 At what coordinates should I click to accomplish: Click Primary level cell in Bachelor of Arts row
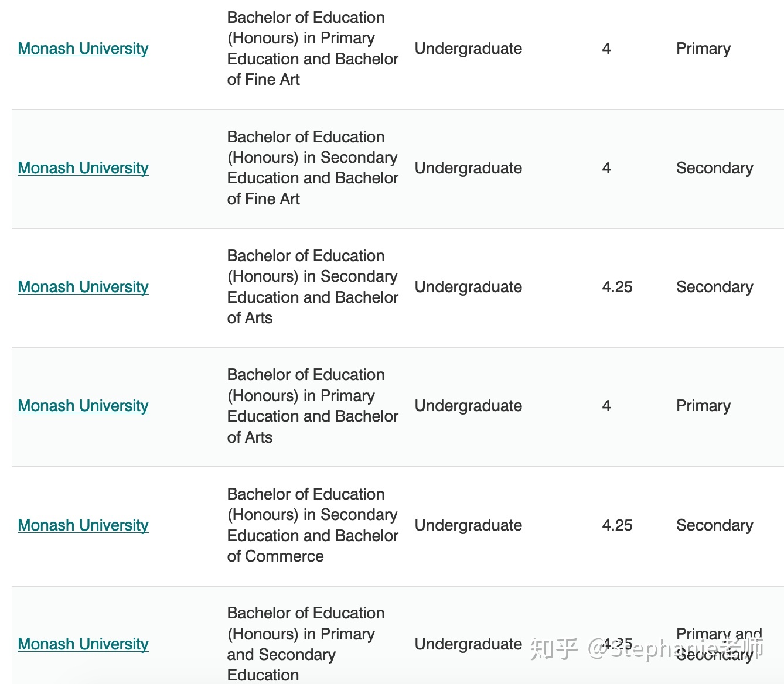[703, 406]
